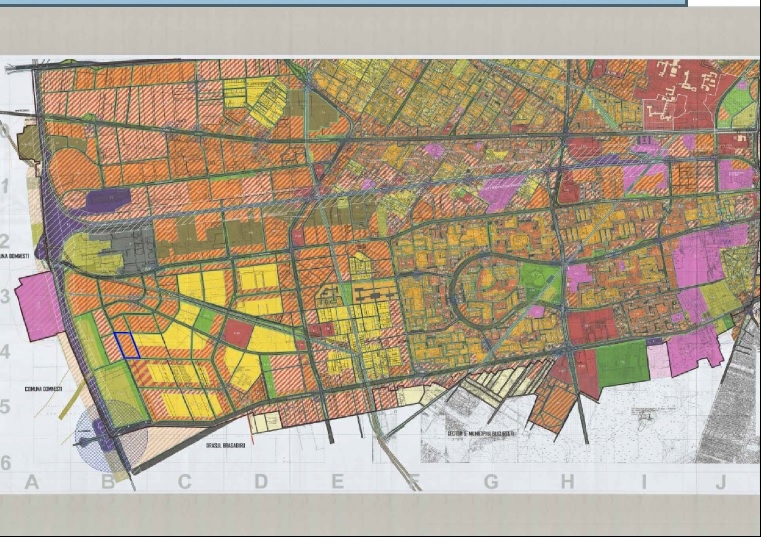Click the blue title bar at top
The width and height of the screenshot is (767, 544).
coord(343,3)
